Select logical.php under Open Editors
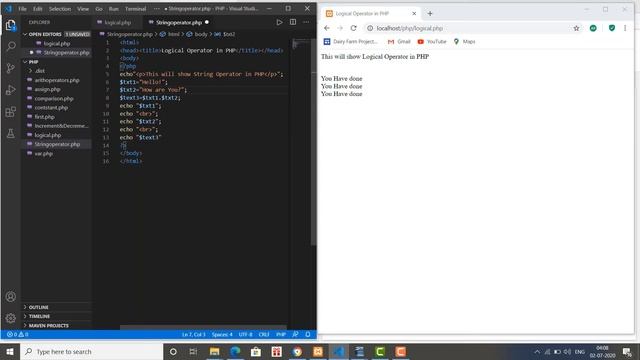This screenshot has width=640, height=360. click(x=56, y=43)
